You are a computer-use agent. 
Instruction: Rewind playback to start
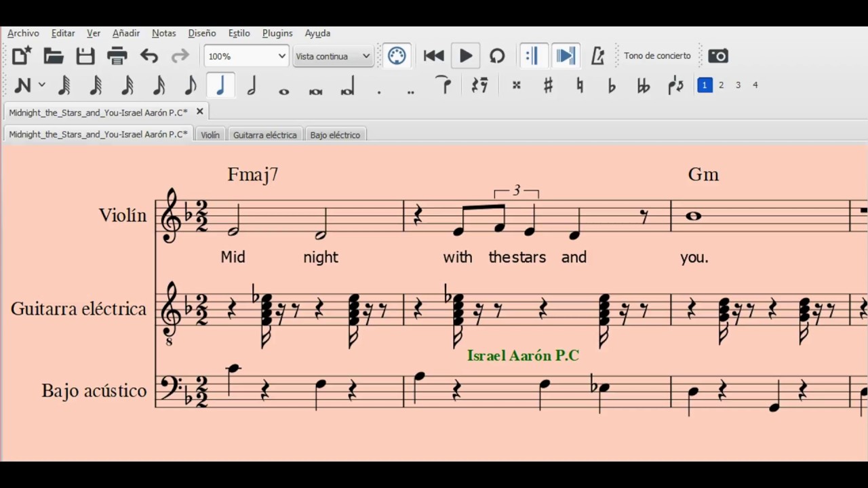(x=433, y=56)
